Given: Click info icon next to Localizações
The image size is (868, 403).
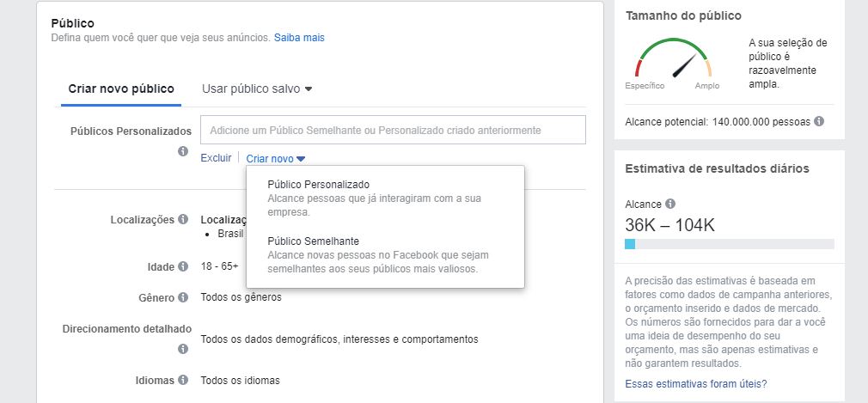Looking at the screenshot, I should (x=182, y=220).
